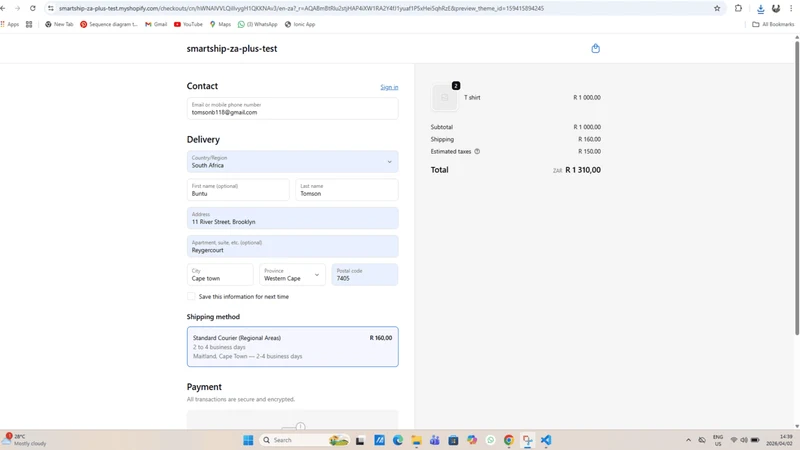The image size is (800, 450).
Task: Click the estimated taxes info icon
Action: click(477, 152)
